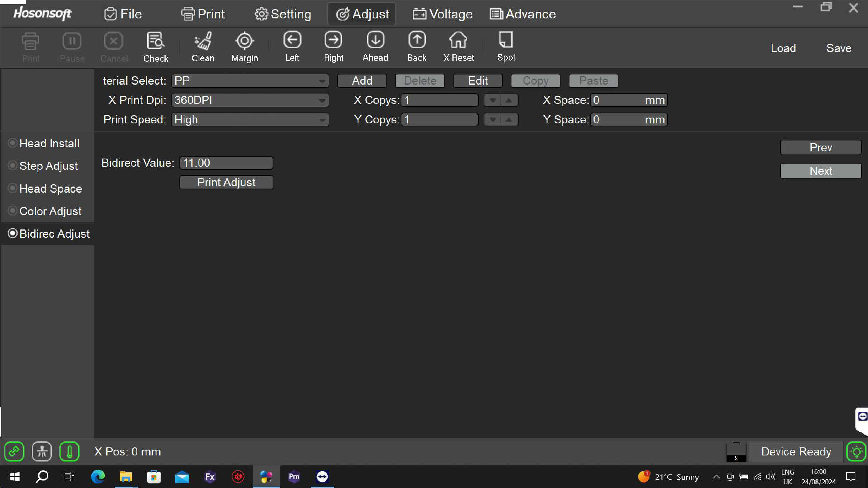Click the Next button
Image resolution: width=868 pixels, height=488 pixels.
820,171
